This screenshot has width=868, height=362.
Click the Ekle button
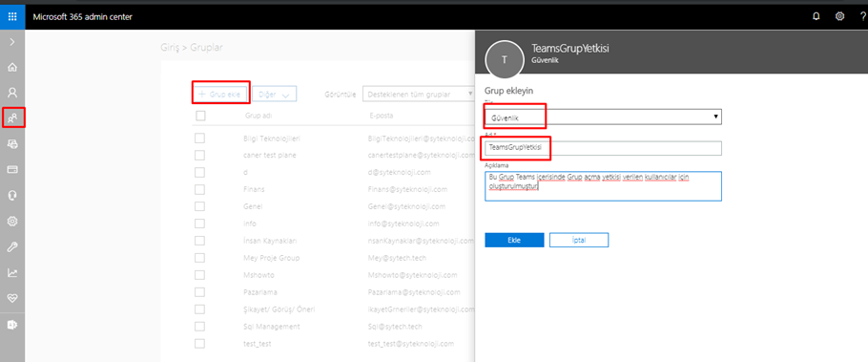pyautogui.click(x=514, y=240)
